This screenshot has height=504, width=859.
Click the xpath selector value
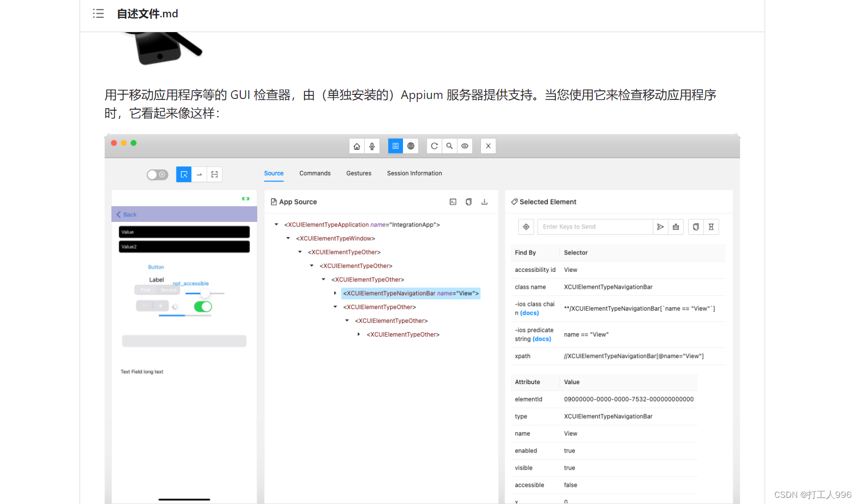click(634, 357)
